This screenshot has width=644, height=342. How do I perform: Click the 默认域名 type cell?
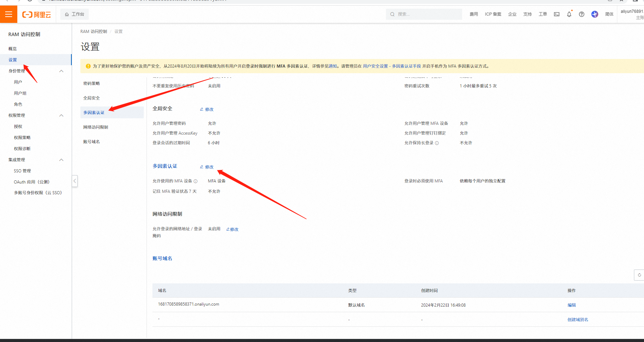pyautogui.click(x=356, y=305)
